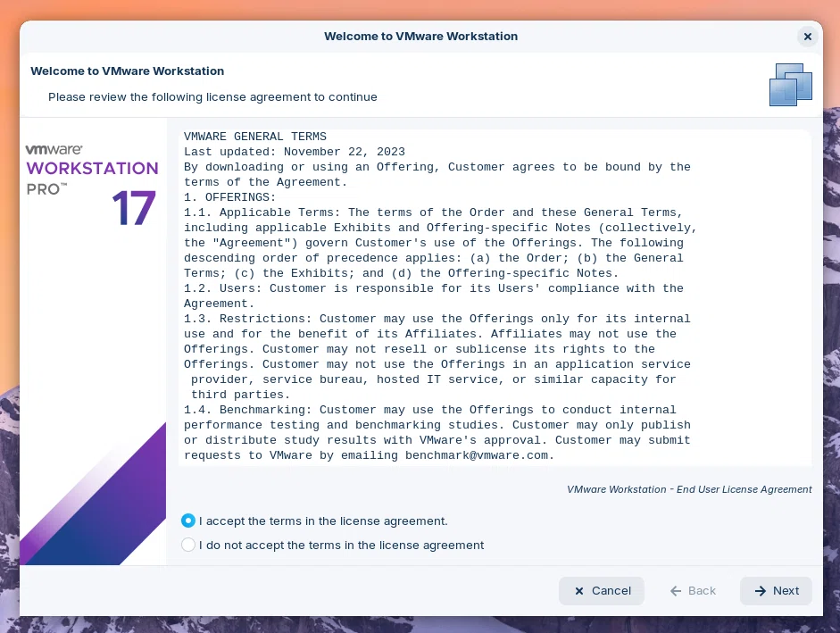Click the 'VMWARE GENERAL TERMS' heading line

[255, 136]
